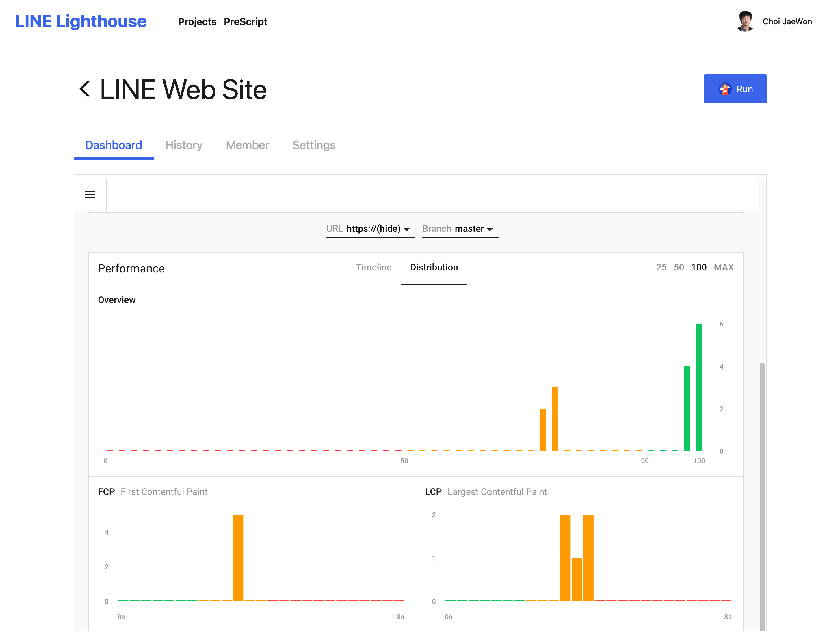Click the LCP Largest Contentful Paint label

pos(486,491)
